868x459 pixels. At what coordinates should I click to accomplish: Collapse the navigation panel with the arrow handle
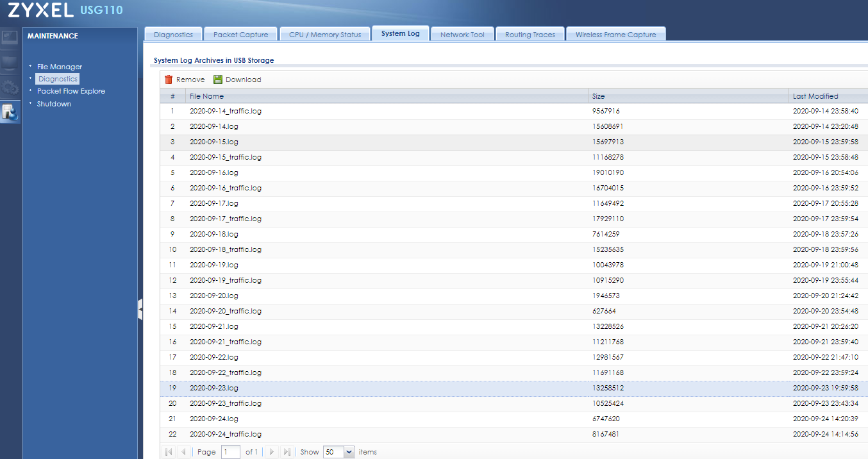[140, 310]
